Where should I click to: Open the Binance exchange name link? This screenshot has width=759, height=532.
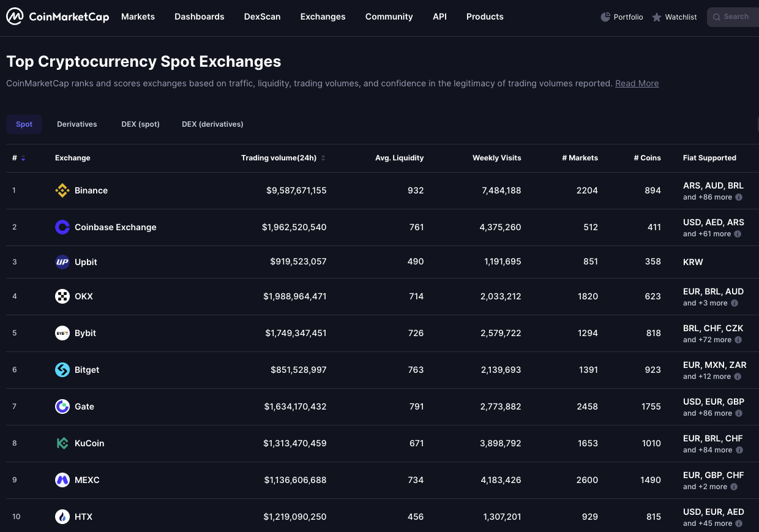(x=91, y=190)
